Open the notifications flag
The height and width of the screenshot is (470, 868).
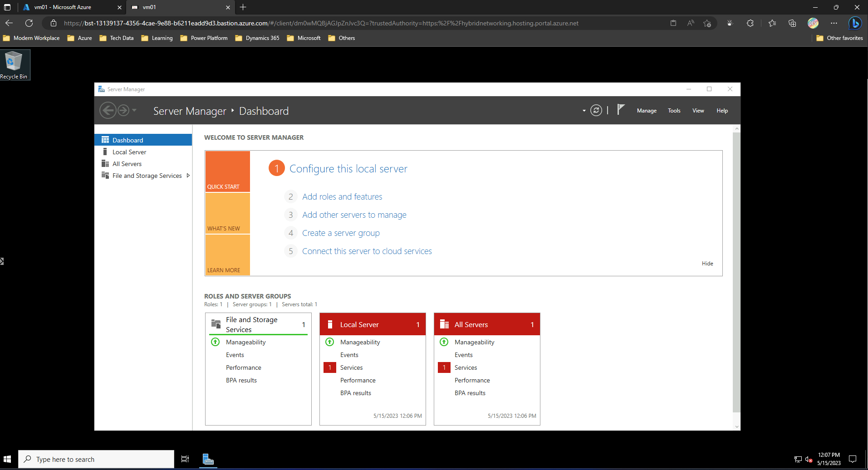[x=621, y=109]
